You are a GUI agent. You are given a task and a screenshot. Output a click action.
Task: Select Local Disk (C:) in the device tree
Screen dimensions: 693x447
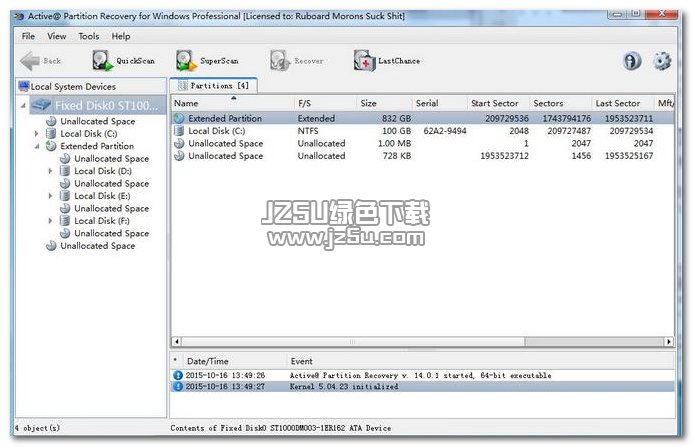coord(88,134)
